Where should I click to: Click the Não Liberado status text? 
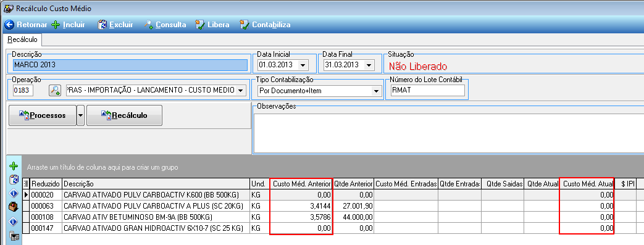418,66
